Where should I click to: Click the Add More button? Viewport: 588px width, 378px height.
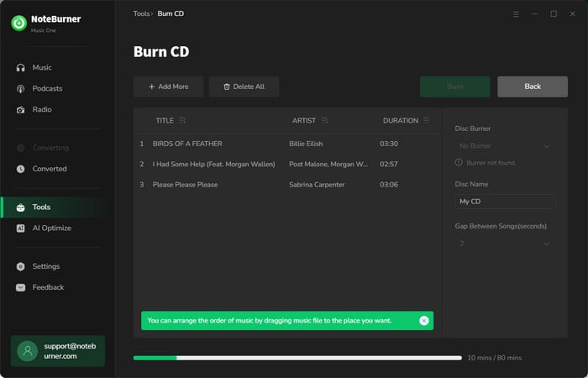pos(168,87)
